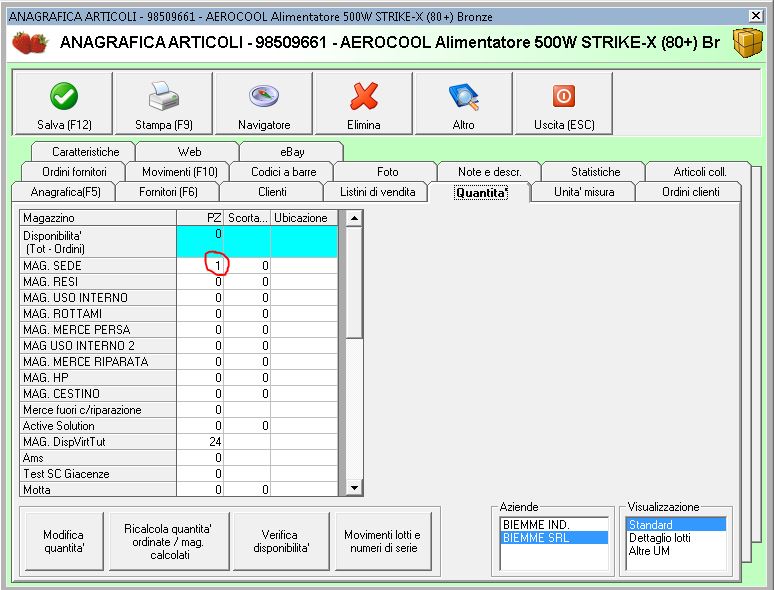Select Altre UM in Visualizzazione list

click(675, 550)
